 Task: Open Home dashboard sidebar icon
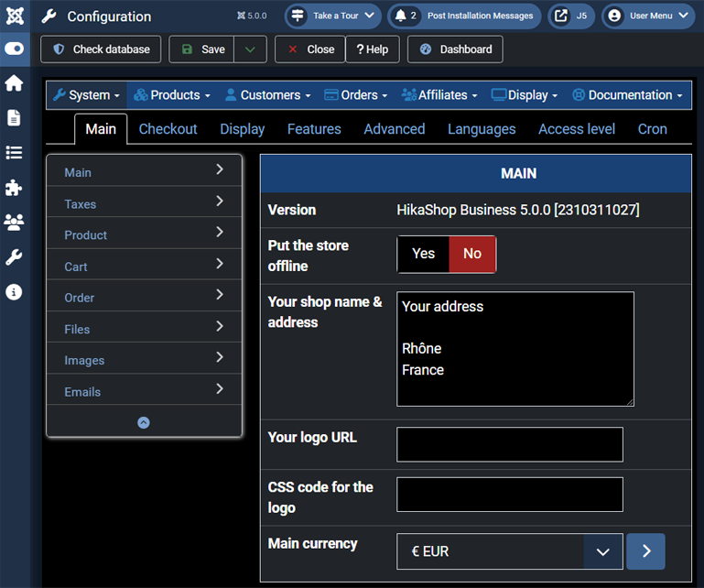point(14,83)
